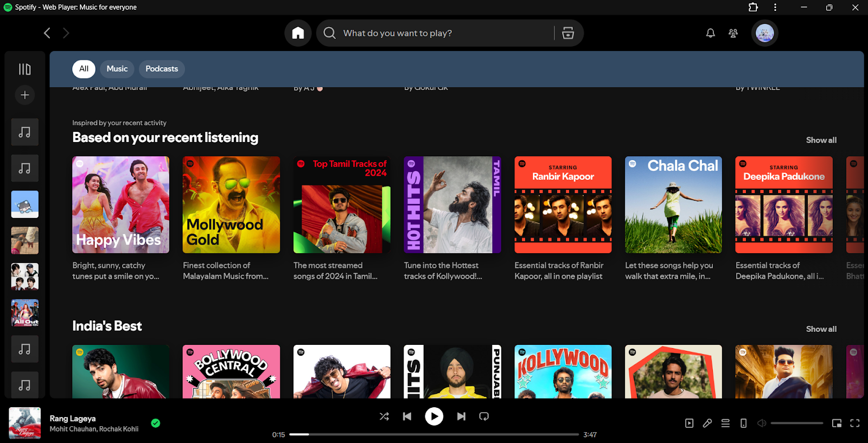Viewport: 868px width, 443px height.
Task: Open Kollywood playlist card in India's Best
Action: tap(563, 371)
